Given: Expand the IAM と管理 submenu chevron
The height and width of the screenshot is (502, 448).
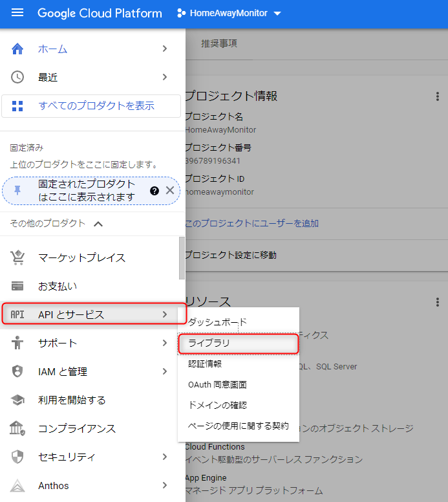Looking at the screenshot, I should [x=164, y=371].
